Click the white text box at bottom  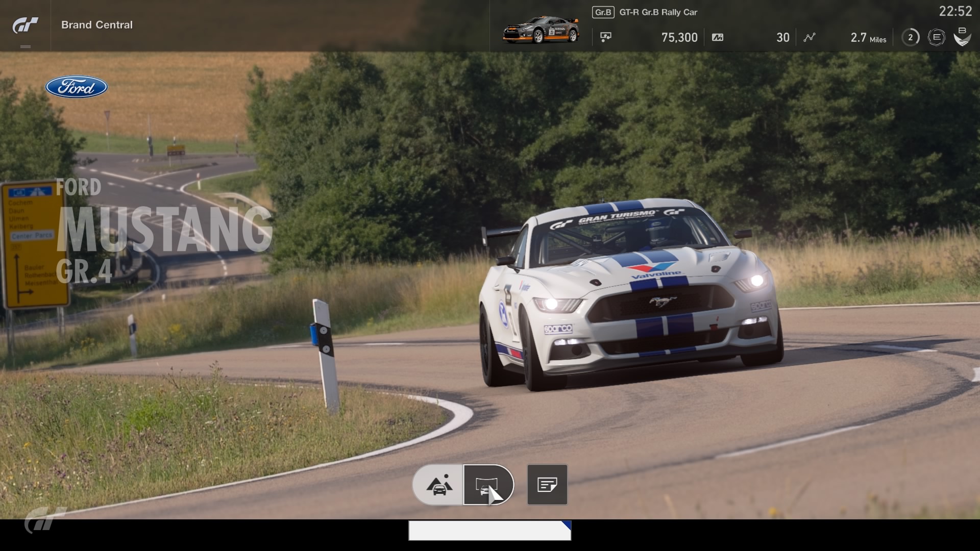(489, 531)
